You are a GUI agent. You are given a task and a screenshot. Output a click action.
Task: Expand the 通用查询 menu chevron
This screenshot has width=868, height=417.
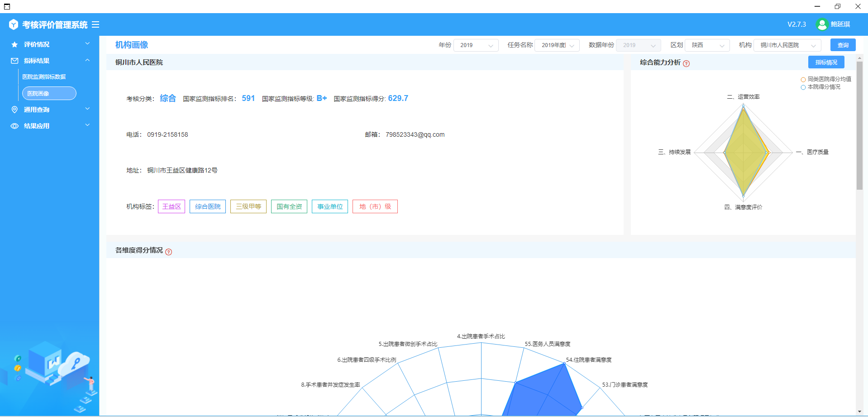coord(87,109)
